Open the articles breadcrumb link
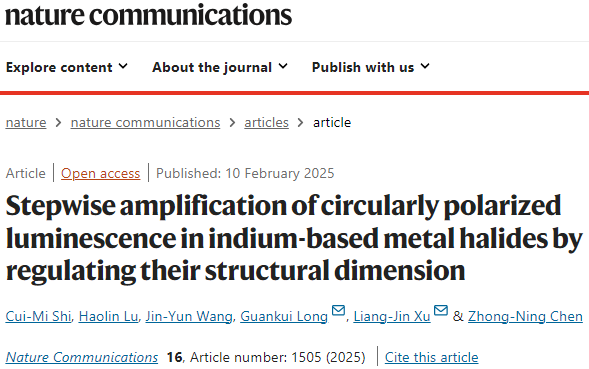The height and width of the screenshot is (369, 589). [266, 122]
